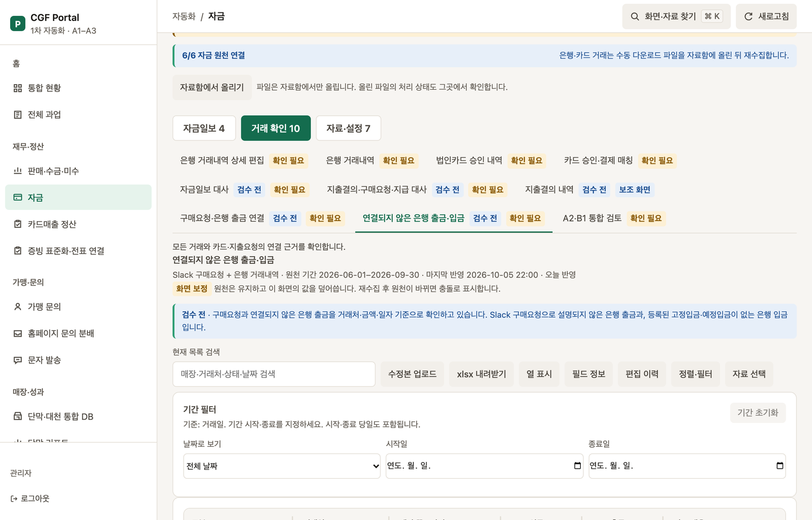
Task: Click the 로그아웃 logout icon
Action: (x=14, y=499)
